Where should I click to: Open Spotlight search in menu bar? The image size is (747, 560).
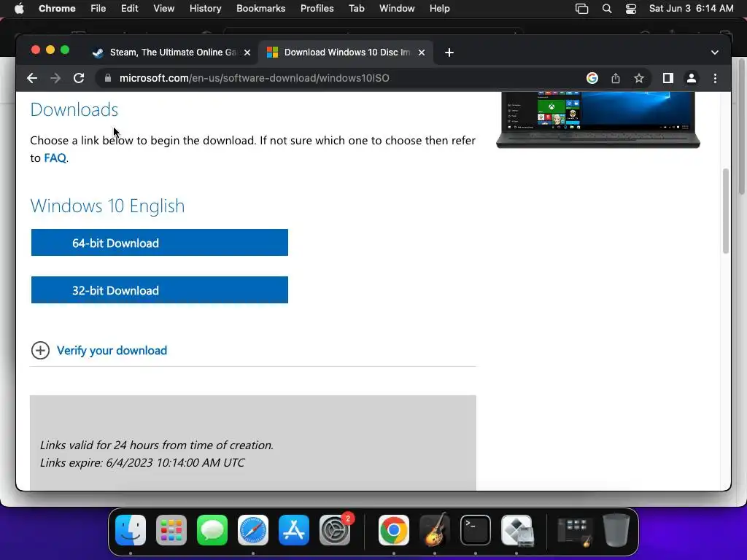[607, 9]
